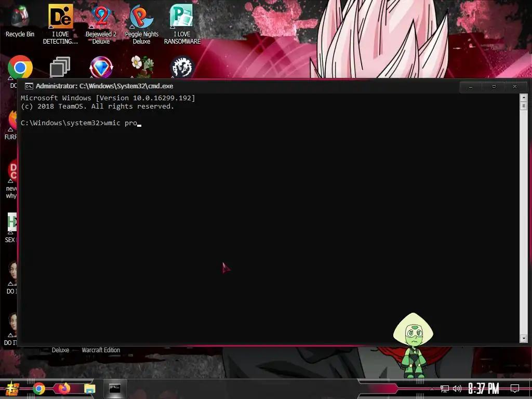
Task: Open Firefox from the taskbar
Action: (x=64, y=388)
